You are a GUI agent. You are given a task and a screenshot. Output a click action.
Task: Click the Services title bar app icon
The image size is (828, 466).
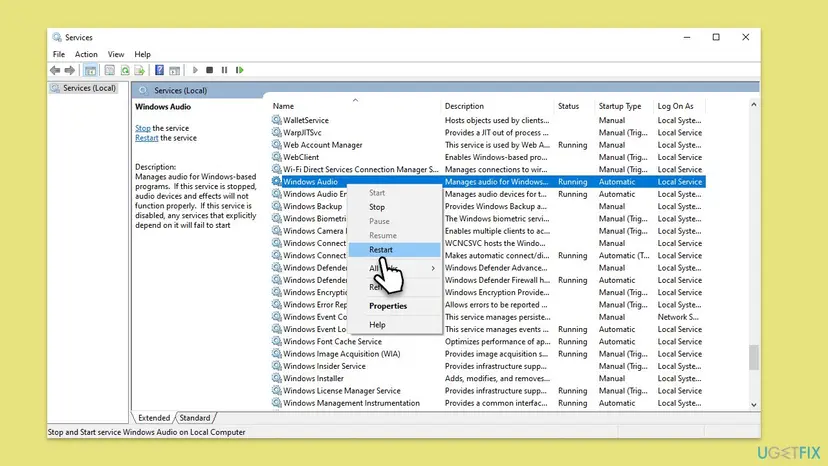(x=57, y=38)
